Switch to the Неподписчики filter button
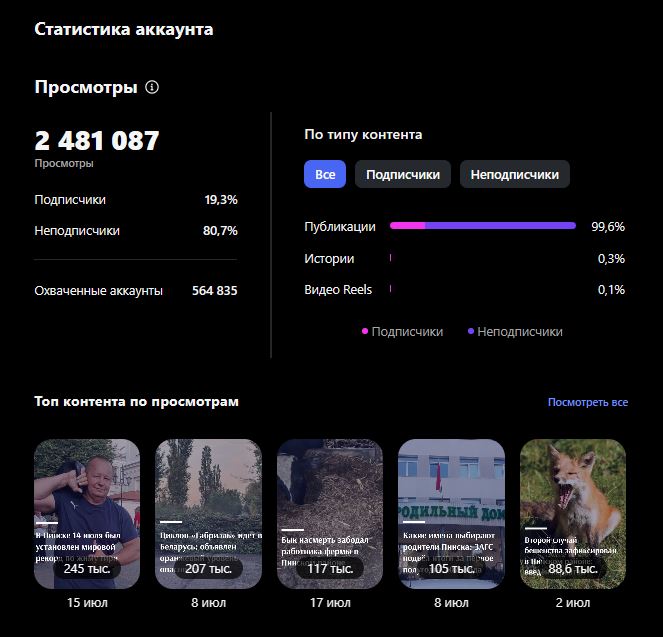The image size is (663, 637). pos(515,174)
